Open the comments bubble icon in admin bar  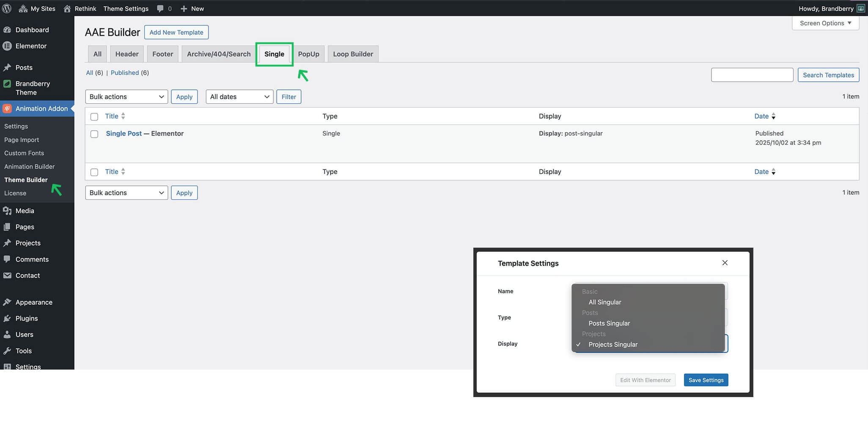[x=160, y=8]
